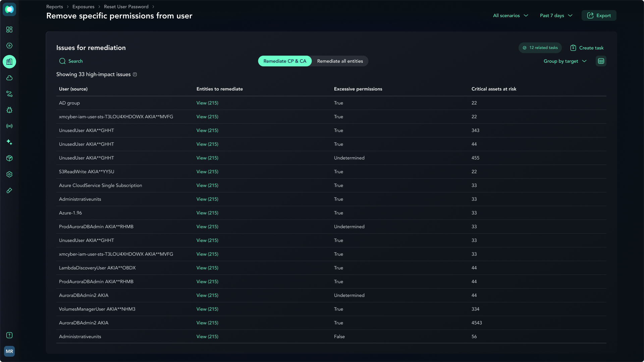Click the Search field
The image size is (644, 362).
(x=75, y=61)
